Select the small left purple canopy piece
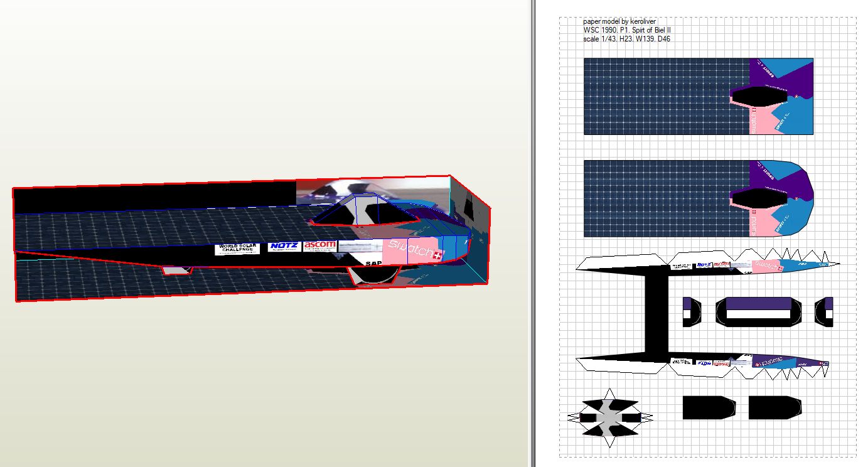The height and width of the screenshot is (467, 868). point(691,312)
